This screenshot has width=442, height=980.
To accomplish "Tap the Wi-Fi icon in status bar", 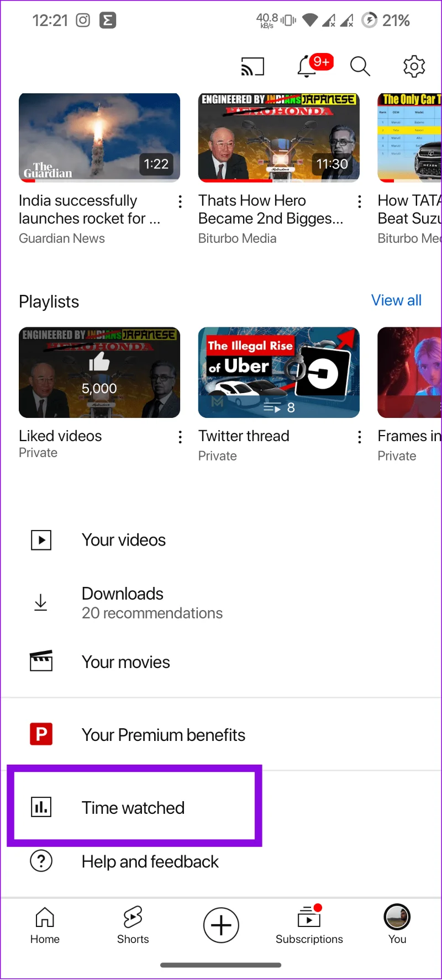I will point(311,20).
